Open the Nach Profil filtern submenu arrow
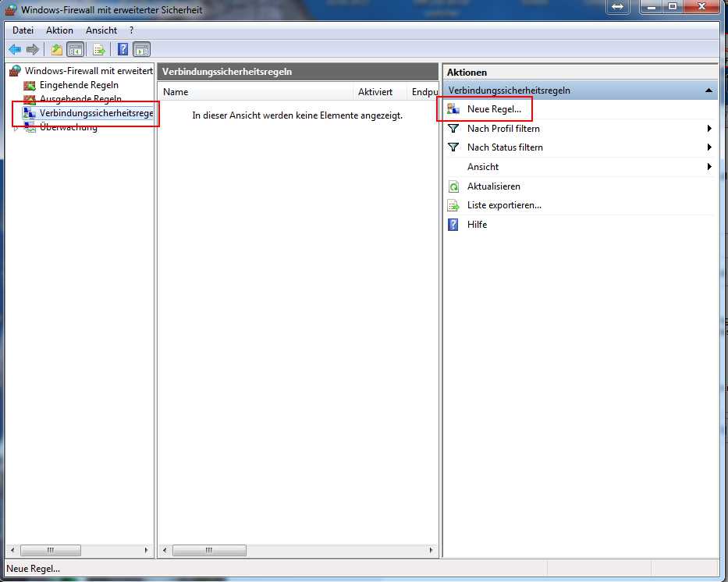Screen dimensions: 728x582 pos(709,129)
